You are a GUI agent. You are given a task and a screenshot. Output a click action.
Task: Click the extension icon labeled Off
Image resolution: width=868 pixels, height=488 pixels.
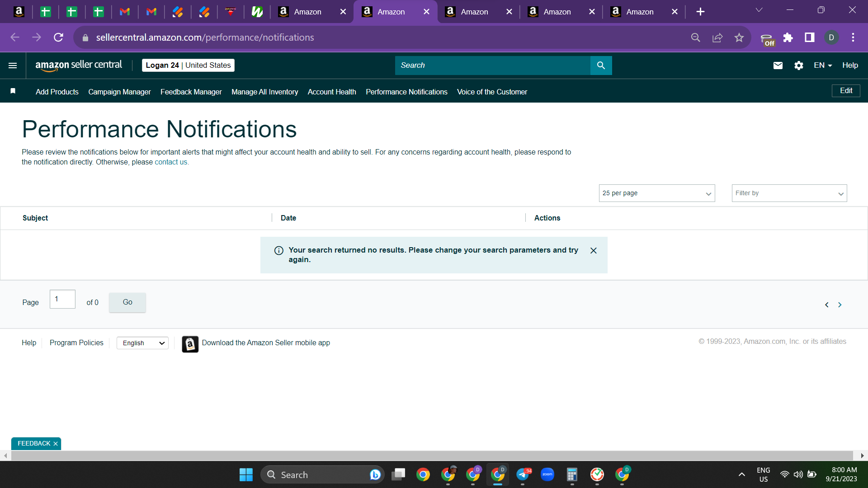(767, 39)
